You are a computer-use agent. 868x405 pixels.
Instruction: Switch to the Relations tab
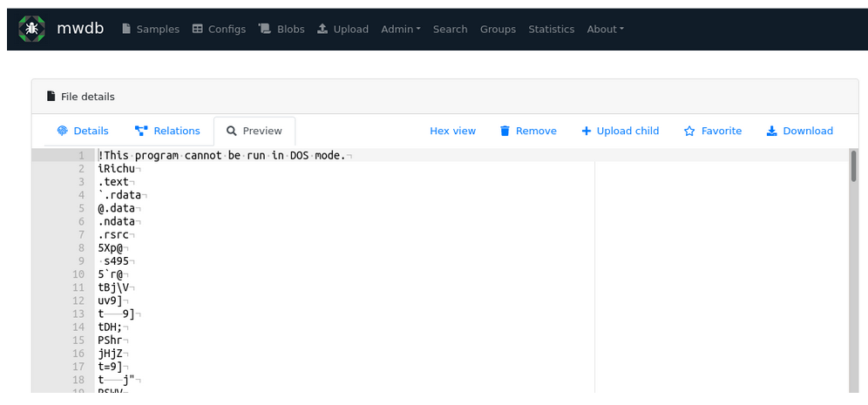[x=167, y=132]
